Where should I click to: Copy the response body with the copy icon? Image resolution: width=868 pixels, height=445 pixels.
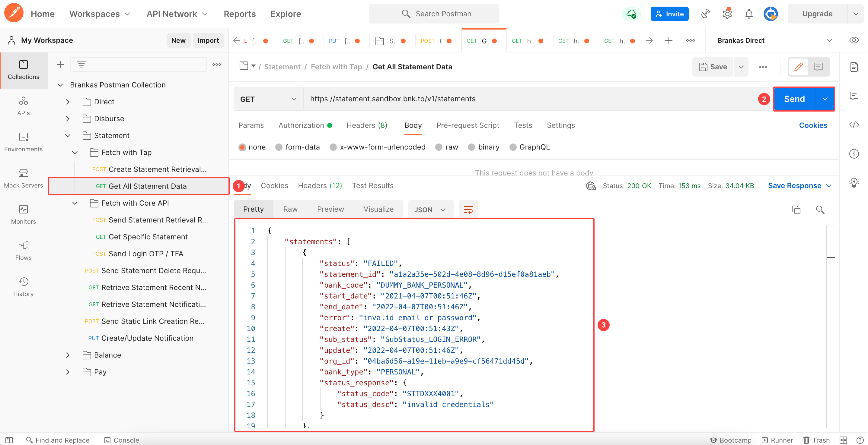[796, 210]
